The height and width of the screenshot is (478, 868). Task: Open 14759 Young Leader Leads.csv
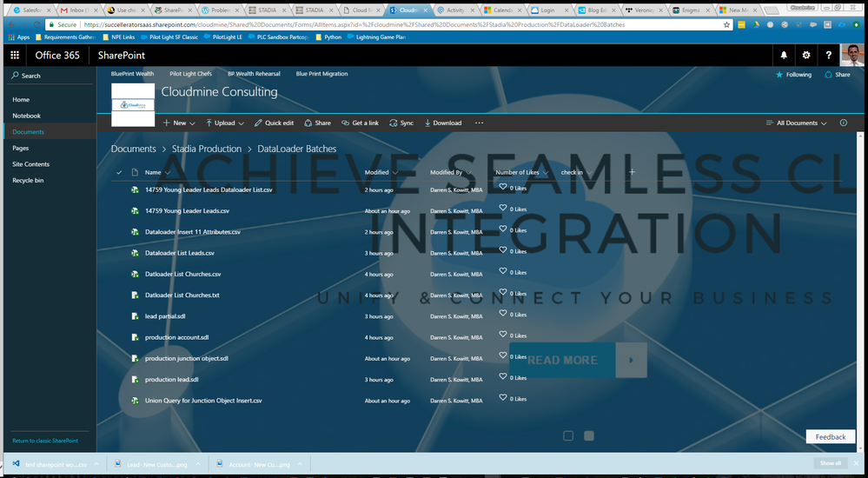(x=187, y=211)
